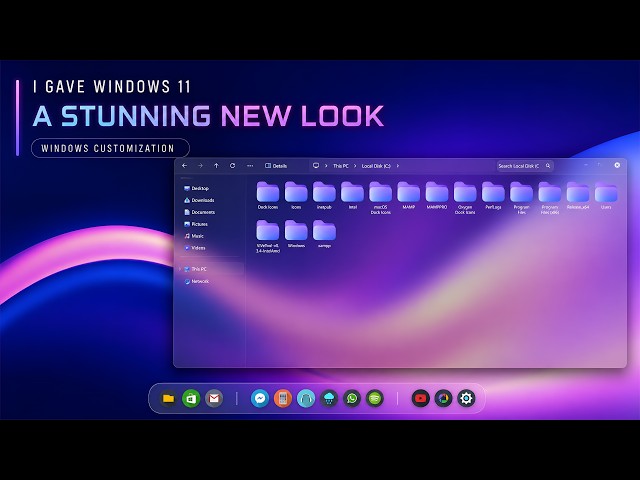The image size is (640, 480).
Task: Open Pictures in the sidebar
Action: (x=196, y=224)
